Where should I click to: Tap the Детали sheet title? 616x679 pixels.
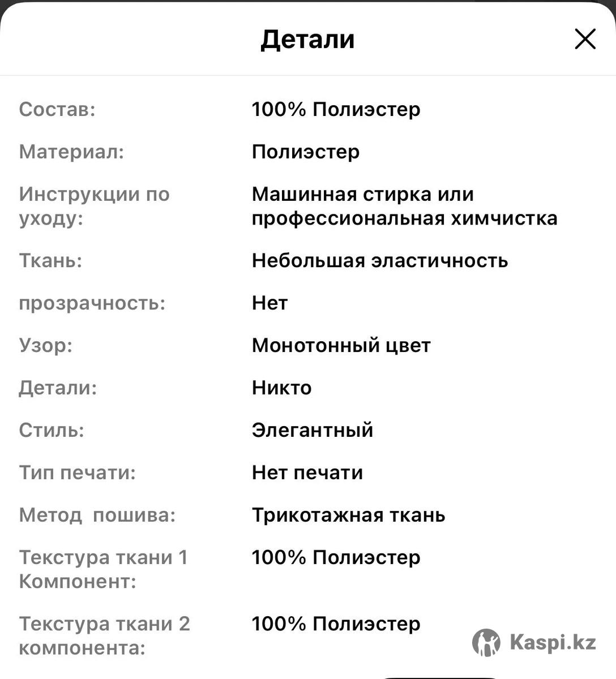tap(307, 39)
